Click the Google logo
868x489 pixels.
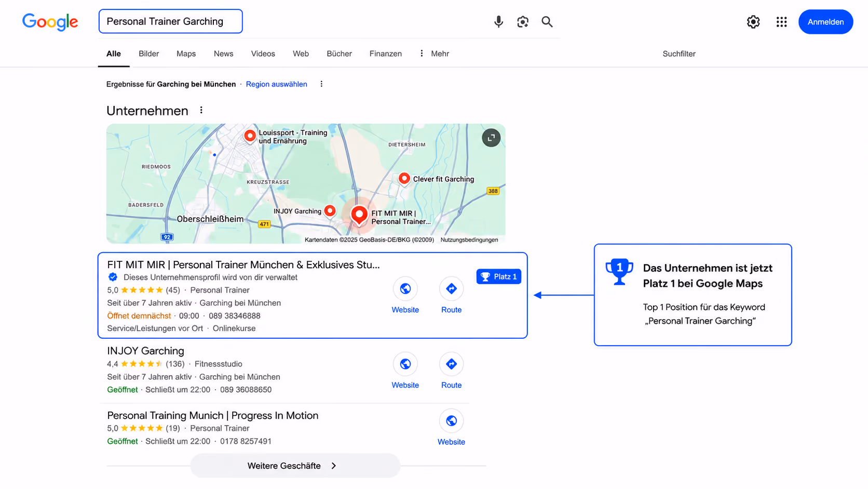click(50, 22)
